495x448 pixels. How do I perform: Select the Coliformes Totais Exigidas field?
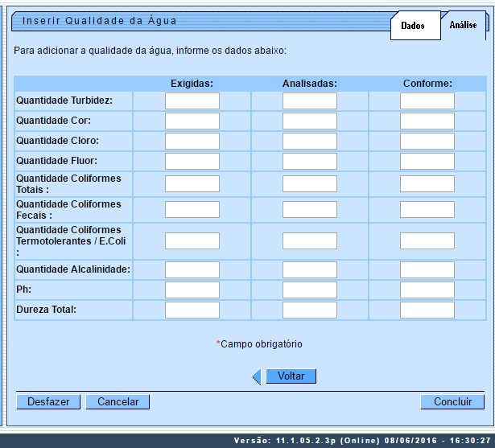coord(192,184)
